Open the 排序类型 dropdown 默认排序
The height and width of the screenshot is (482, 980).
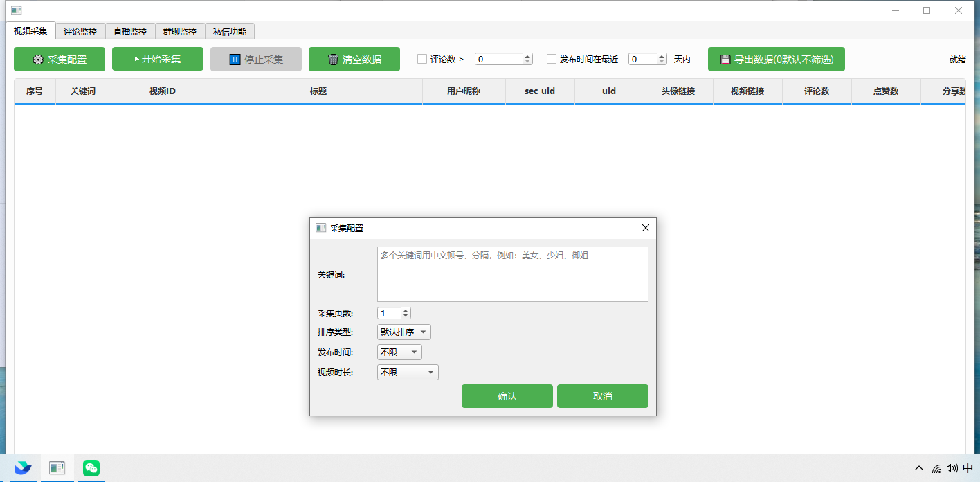point(404,332)
